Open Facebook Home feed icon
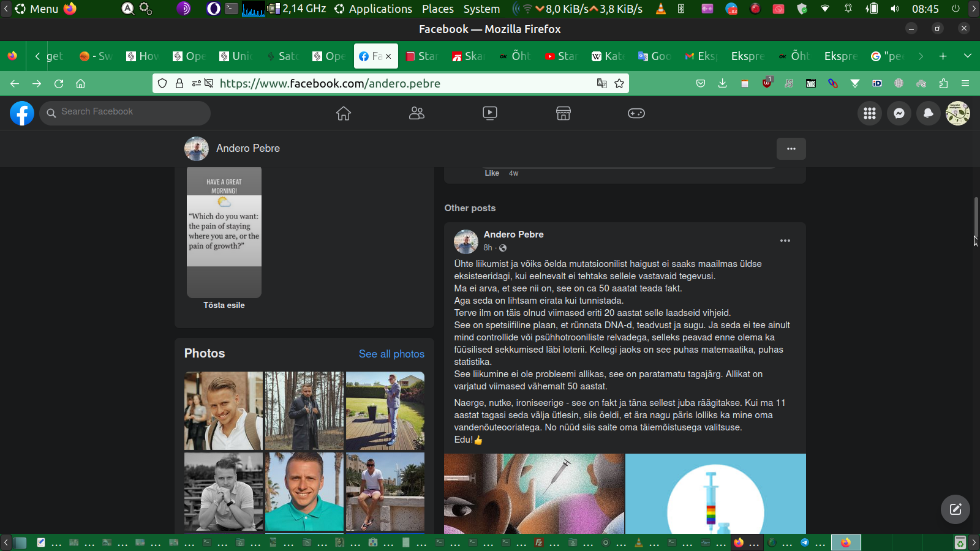980x551 pixels. [x=343, y=113]
